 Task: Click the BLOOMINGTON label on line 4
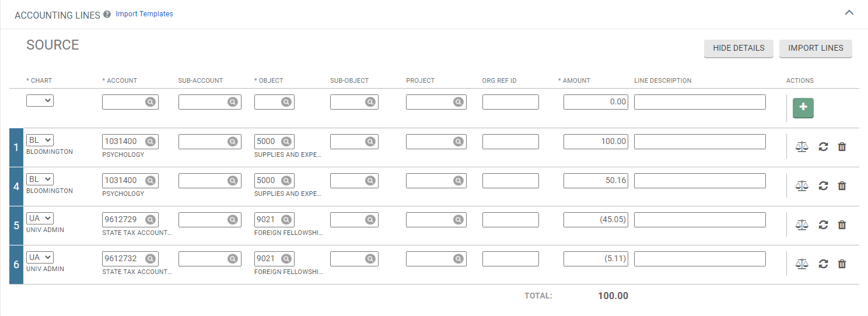pyautogui.click(x=50, y=191)
